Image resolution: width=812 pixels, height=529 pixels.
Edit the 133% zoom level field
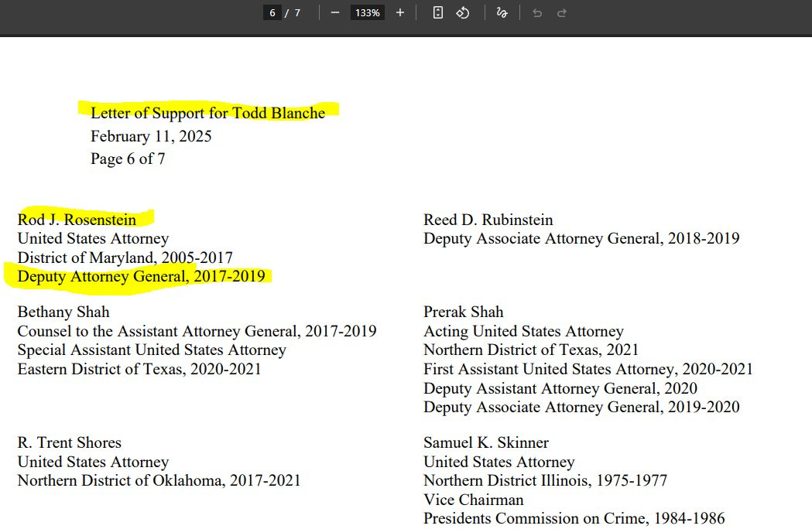tap(367, 13)
